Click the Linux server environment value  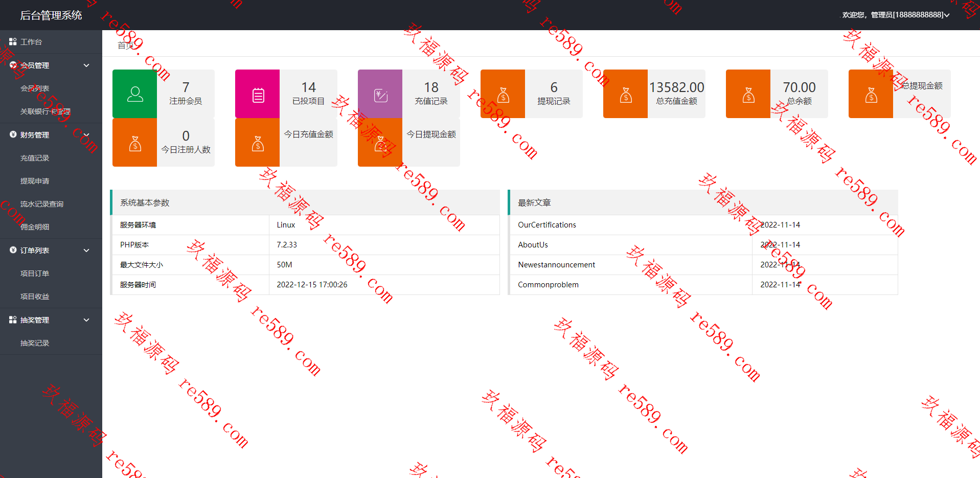[286, 225]
